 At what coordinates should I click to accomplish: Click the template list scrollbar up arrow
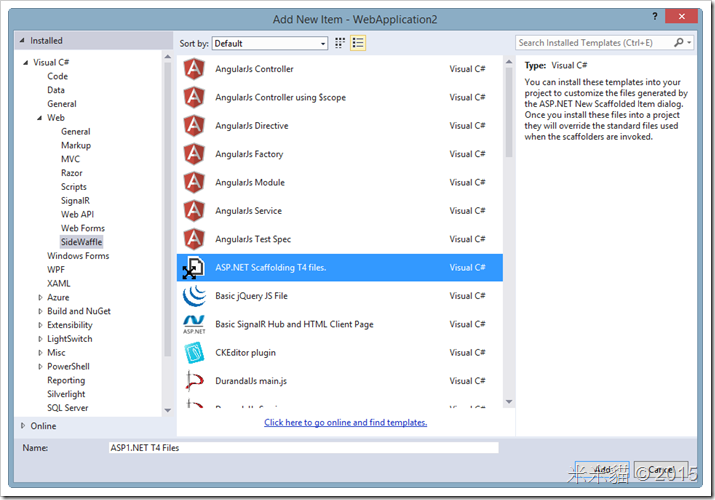509,62
